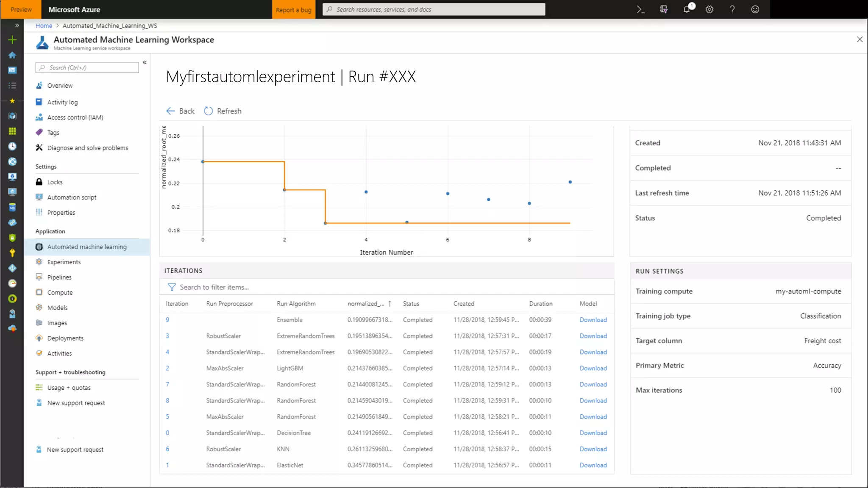
Task: Open Experiments menu item
Action: click(x=64, y=262)
